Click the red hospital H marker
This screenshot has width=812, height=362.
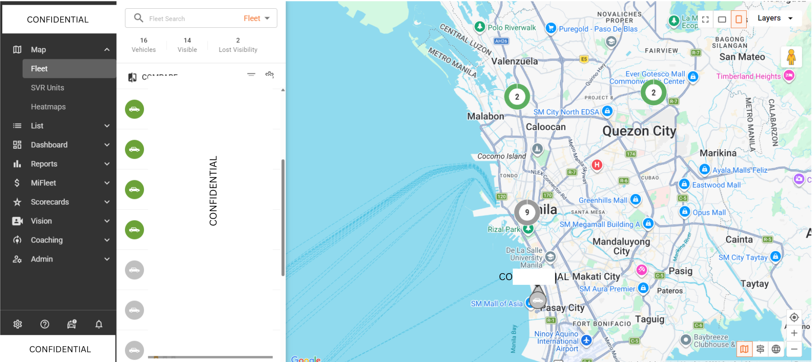[x=597, y=166]
